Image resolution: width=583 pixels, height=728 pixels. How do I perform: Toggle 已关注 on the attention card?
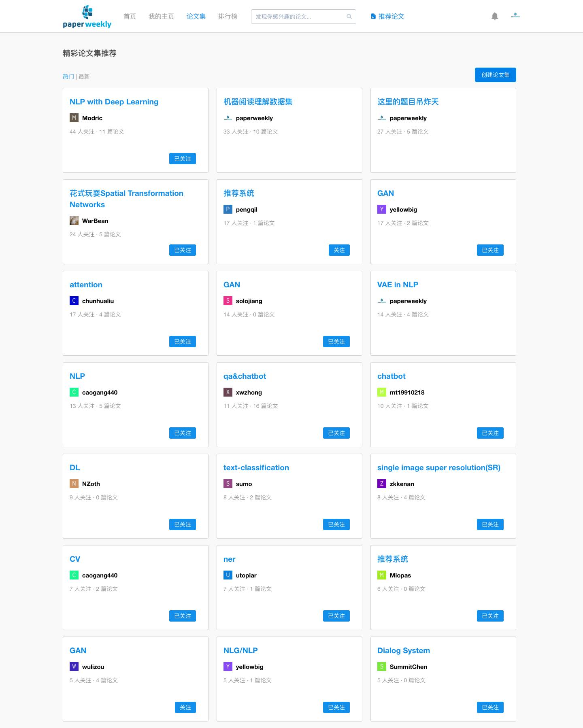(183, 342)
